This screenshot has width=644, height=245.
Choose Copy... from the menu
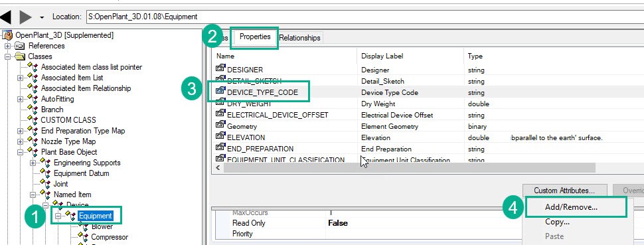coord(557,222)
